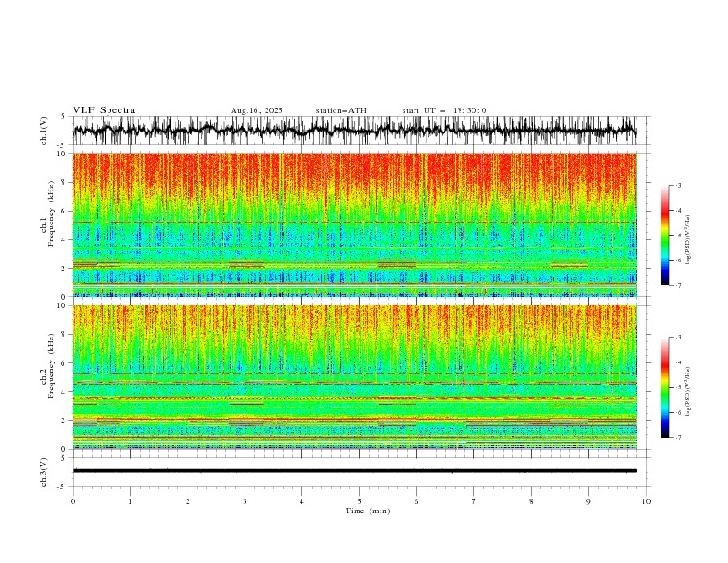The width and height of the screenshot is (728, 563).
Task: Click the '-3' label on upper colorbar
Action: coord(677,185)
